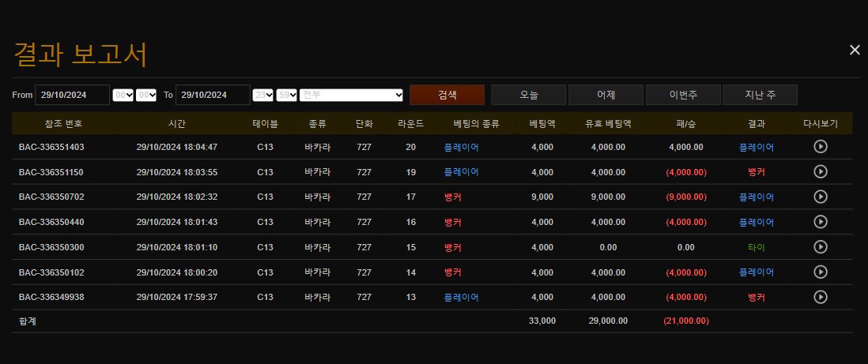Choose the 지난 주 (last week) filter
Viewport: 868px width, 364px height.
(760, 95)
